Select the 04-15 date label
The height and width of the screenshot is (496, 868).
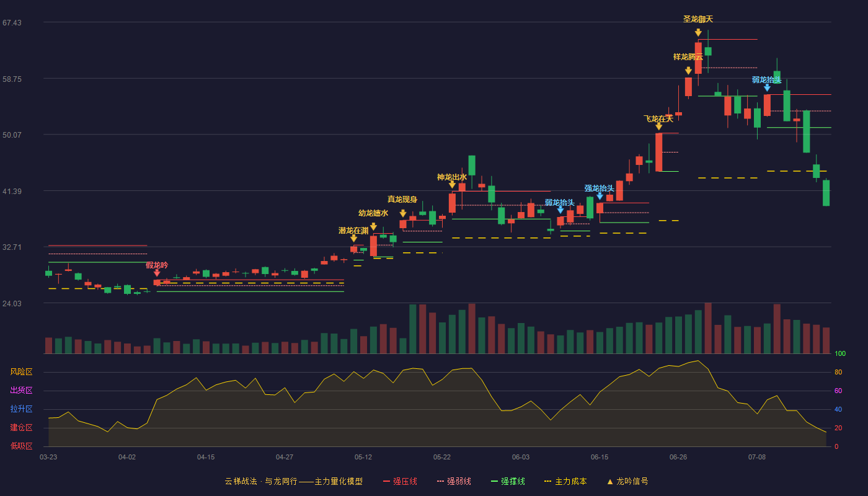tap(206, 457)
